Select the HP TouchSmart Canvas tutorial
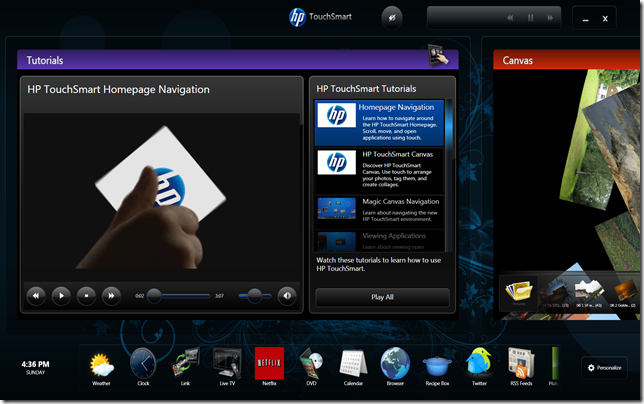 (380, 171)
